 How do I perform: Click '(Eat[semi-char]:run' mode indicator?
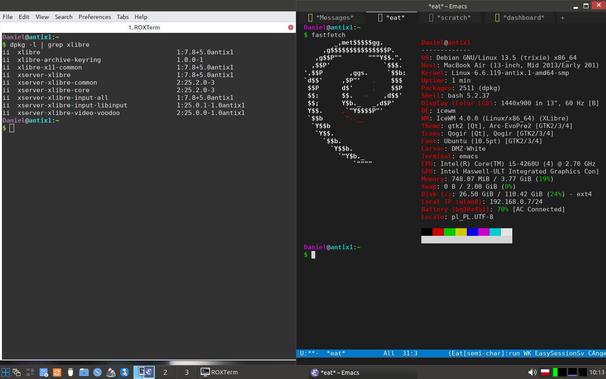pyautogui.click(x=484, y=353)
